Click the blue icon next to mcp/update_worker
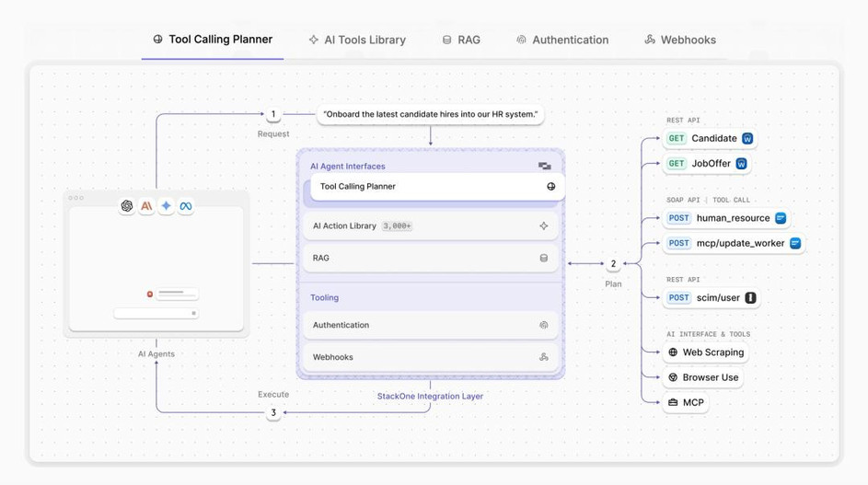This screenshot has height=485, width=868. click(795, 243)
